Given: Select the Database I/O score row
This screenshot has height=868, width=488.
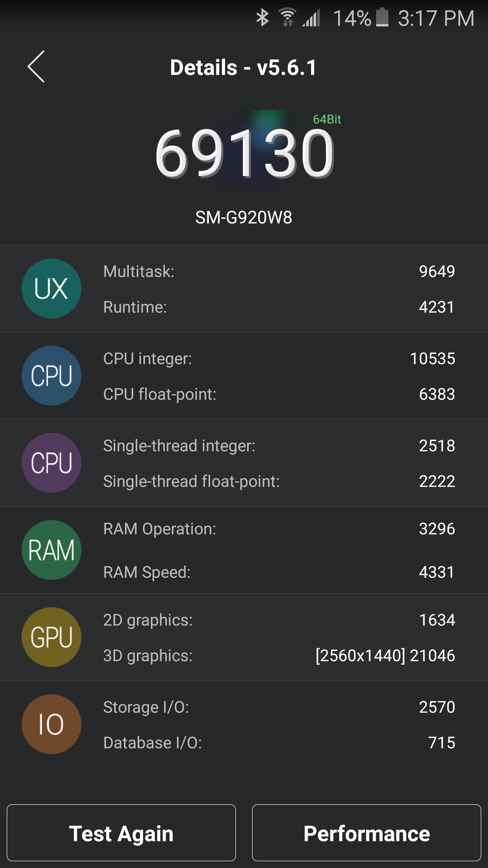Looking at the screenshot, I should [x=279, y=743].
